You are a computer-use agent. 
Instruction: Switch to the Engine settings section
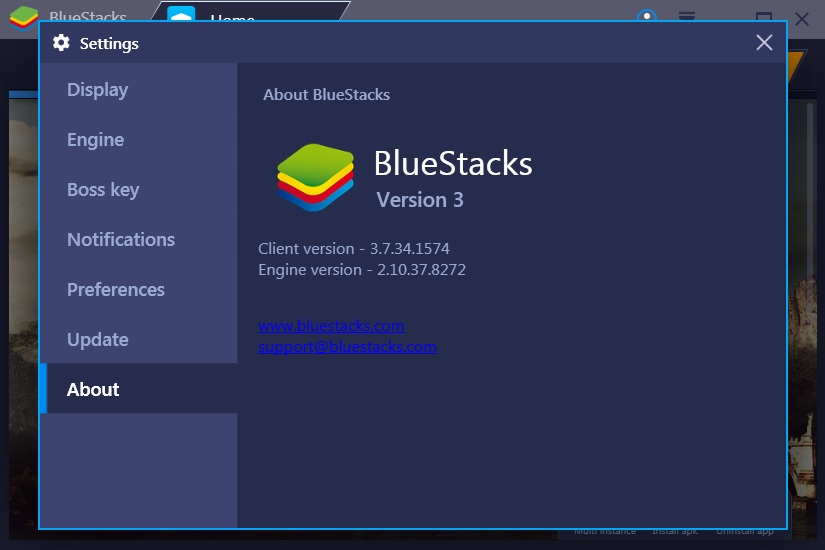pos(95,140)
